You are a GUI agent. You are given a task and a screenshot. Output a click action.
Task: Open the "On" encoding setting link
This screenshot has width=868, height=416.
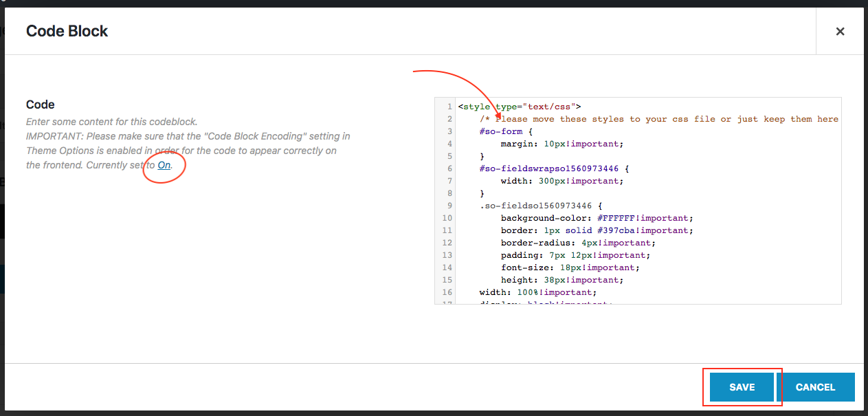tap(164, 166)
